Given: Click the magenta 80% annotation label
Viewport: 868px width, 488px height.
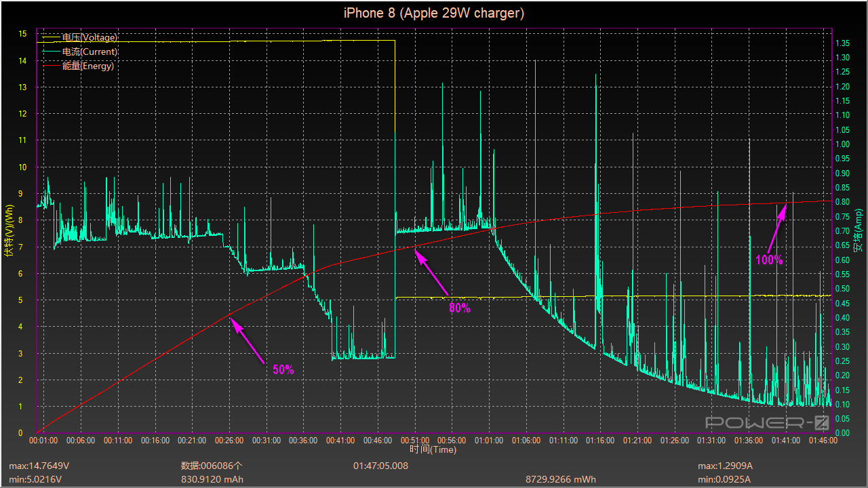Looking at the screenshot, I should coord(459,308).
